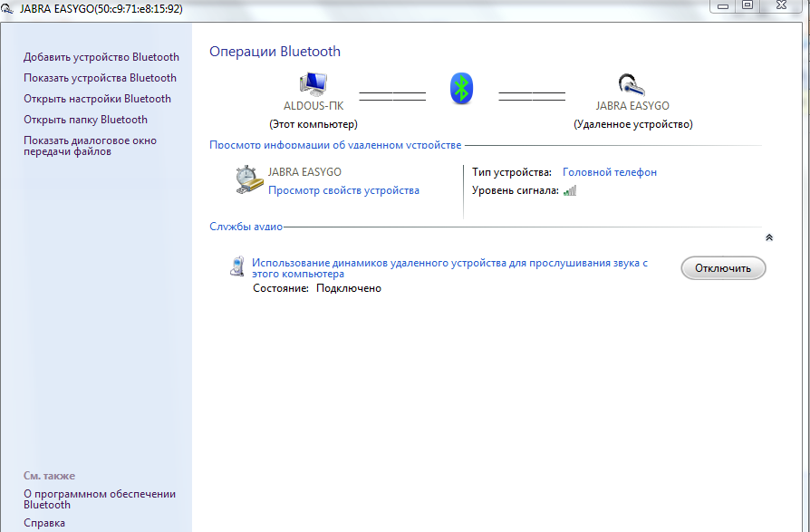The image size is (810, 532).
Task: Open Открыть папку Bluetooth
Action: pos(85,120)
